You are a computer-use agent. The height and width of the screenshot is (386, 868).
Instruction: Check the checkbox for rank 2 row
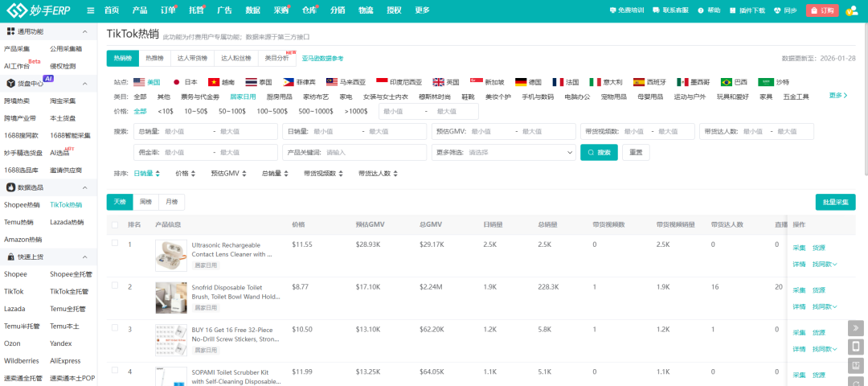[115, 285]
